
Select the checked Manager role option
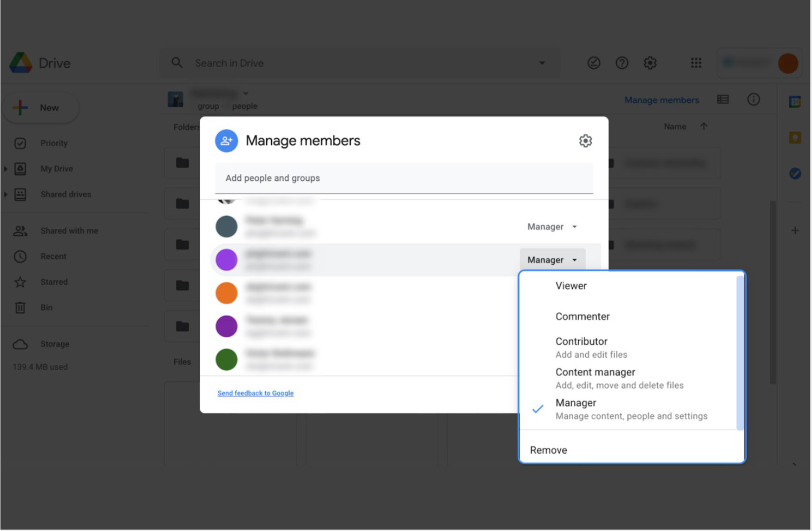coord(628,409)
